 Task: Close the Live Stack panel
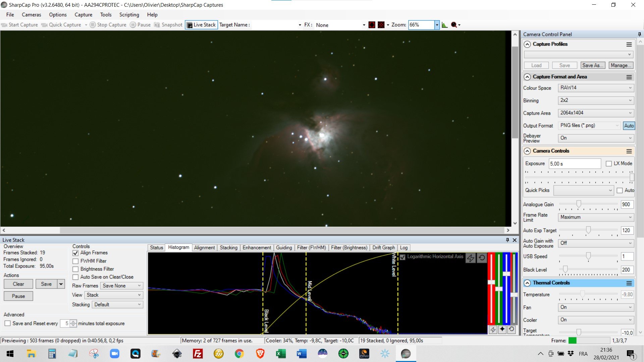click(x=515, y=240)
